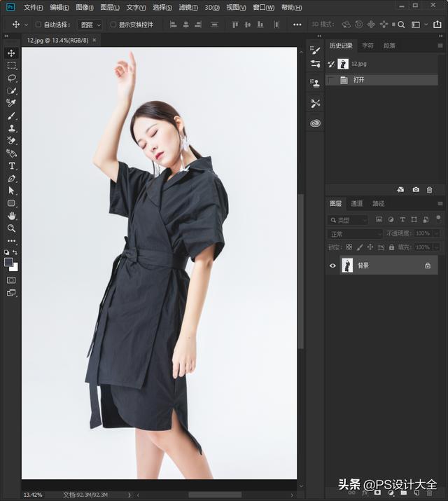Open the Adjustments sliders panel icon

click(x=315, y=64)
